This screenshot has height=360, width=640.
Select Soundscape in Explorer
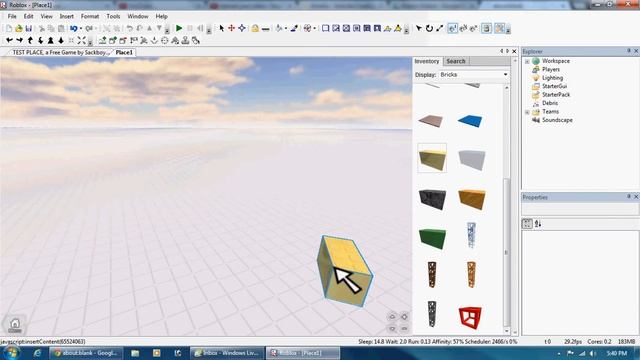coord(557,120)
